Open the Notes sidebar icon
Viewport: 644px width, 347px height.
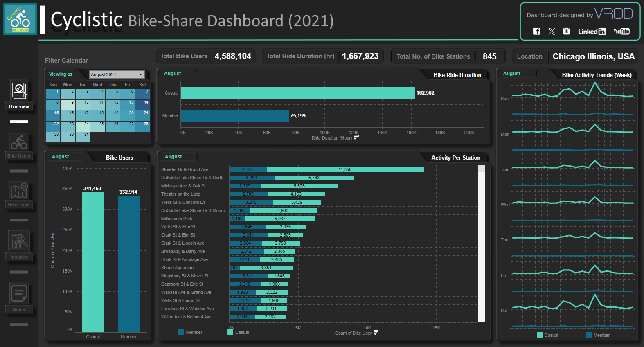(19, 293)
